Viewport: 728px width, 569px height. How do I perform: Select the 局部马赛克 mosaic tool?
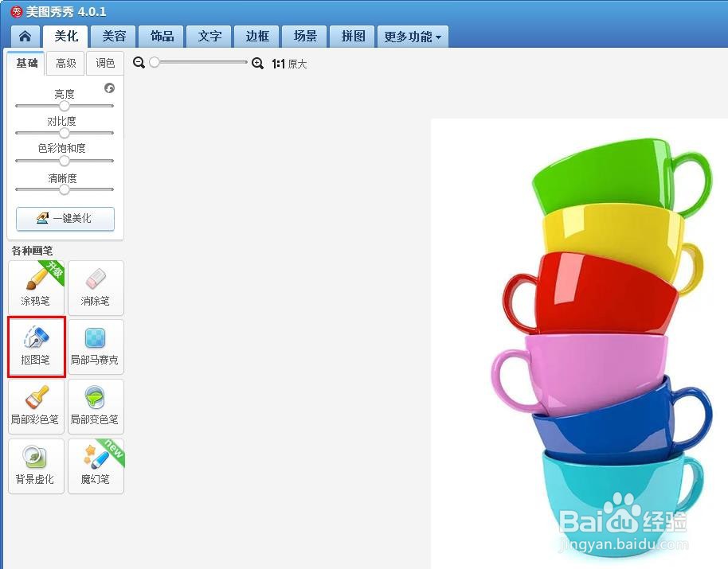pyautogui.click(x=96, y=347)
